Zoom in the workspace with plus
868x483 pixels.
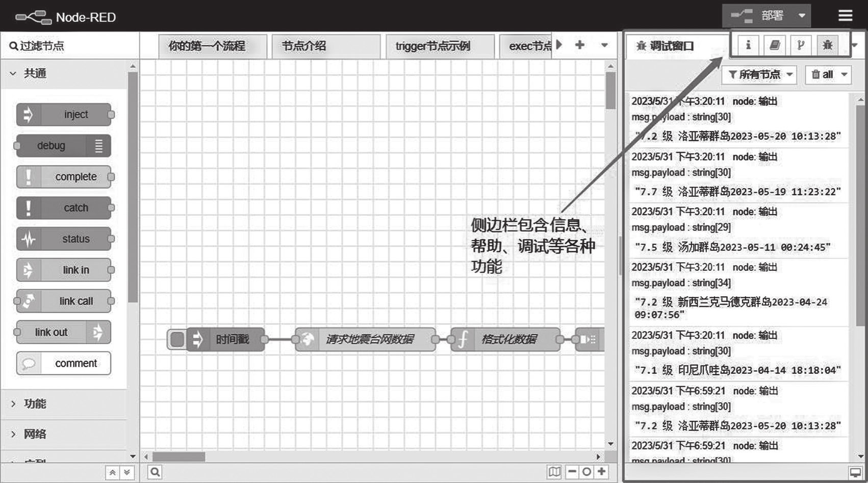pos(602,472)
